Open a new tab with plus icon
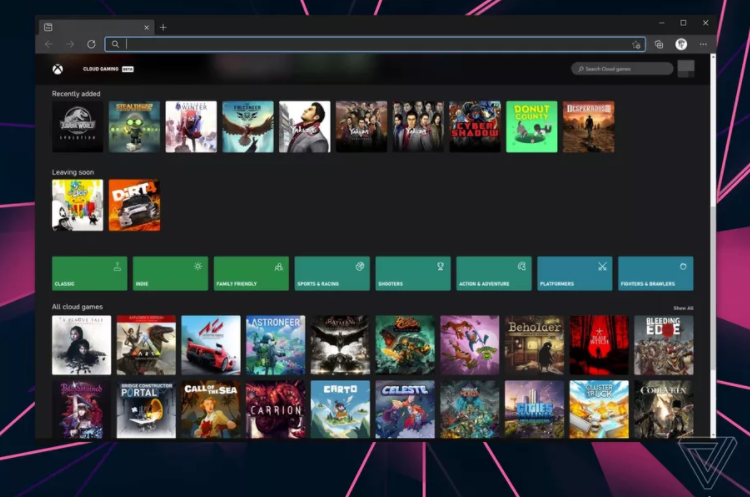The width and height of the screenshot is (750, 497). pos(163,27)
